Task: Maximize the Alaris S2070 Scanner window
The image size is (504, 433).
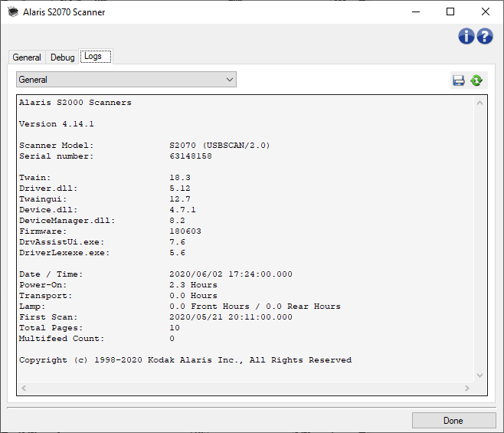Action: (x=450, y=12)
